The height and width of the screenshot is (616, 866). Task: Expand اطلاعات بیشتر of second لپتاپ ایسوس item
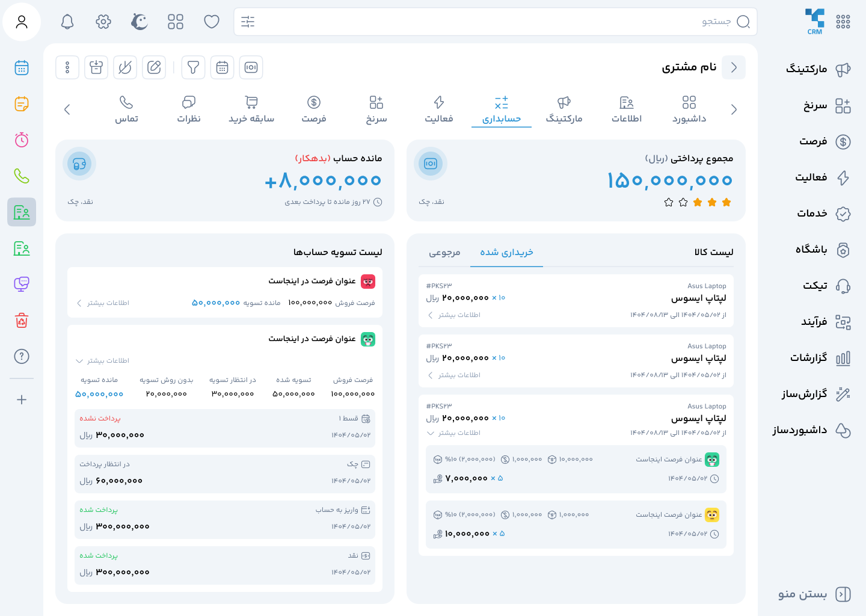click(x=453, y=375)
